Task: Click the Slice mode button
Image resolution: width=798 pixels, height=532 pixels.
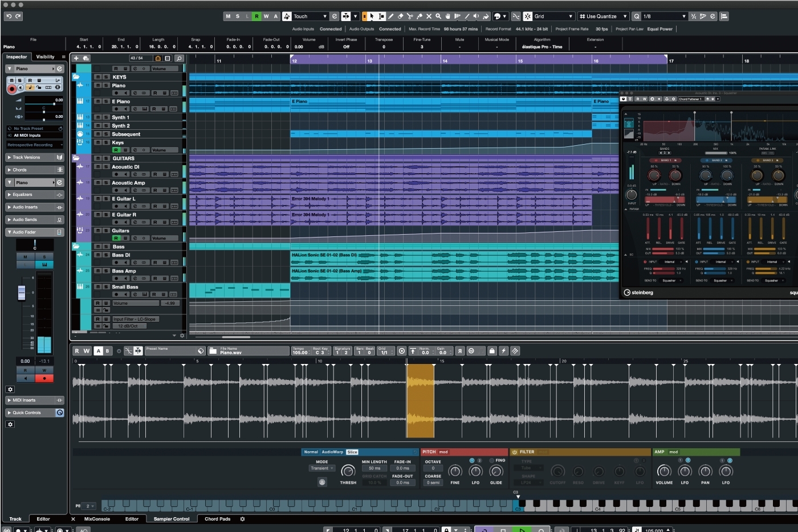Action: click(x=352, y=452)
